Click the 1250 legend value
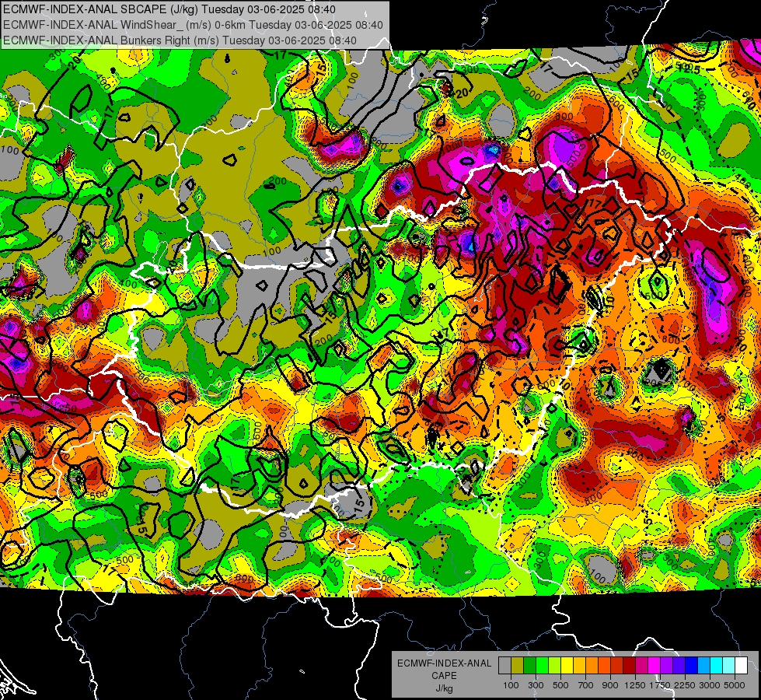 tap(635, 685)
